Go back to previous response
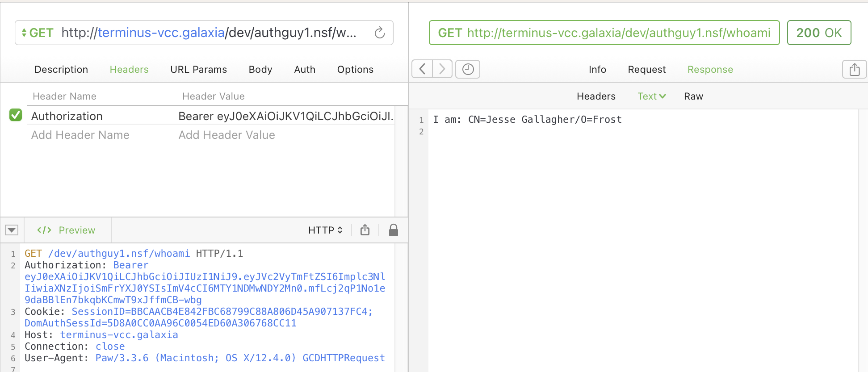This screenshot has height=372, width=868. 422,69
